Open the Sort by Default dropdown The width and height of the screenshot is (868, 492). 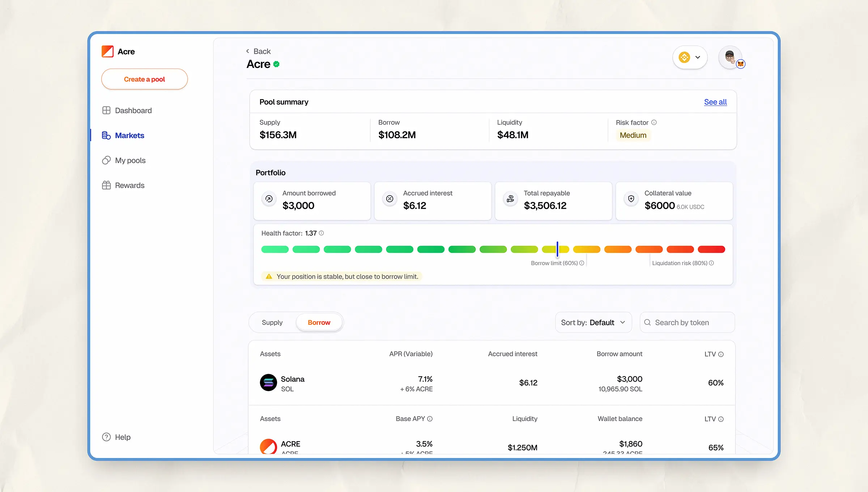pyautogui.click(x=593, y=322)
